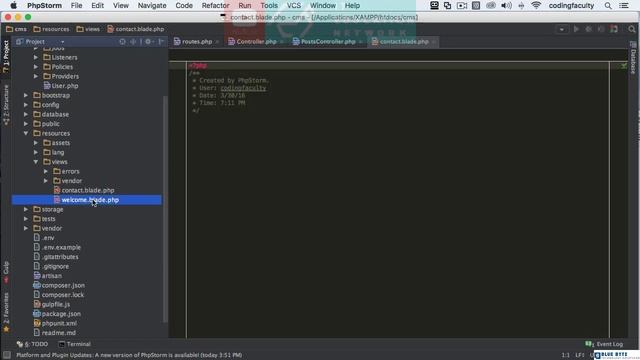
Task: Toggle the Project tool window button
Action: 6,57
